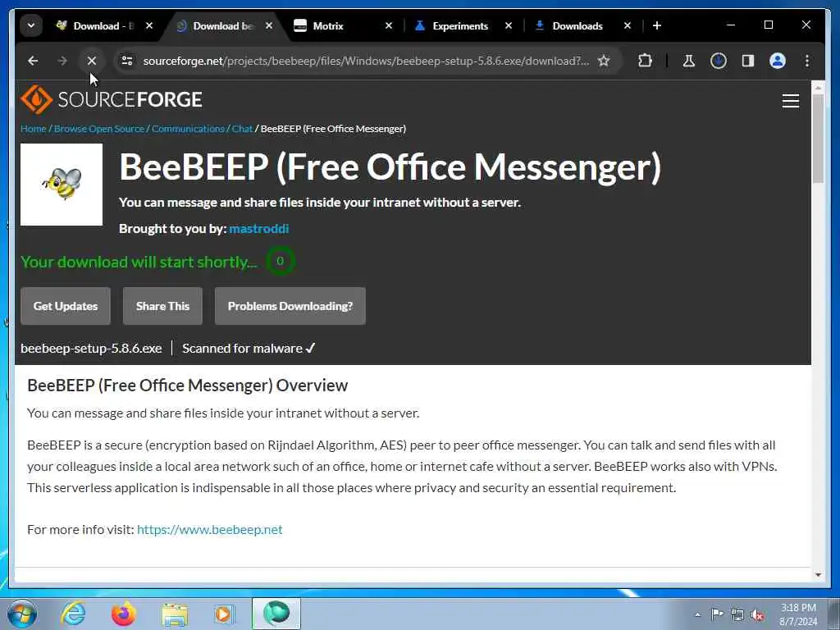The image size is (840, 630).
Task: Click the page scrollbar up arrow
Action: (x=818, y=87)
